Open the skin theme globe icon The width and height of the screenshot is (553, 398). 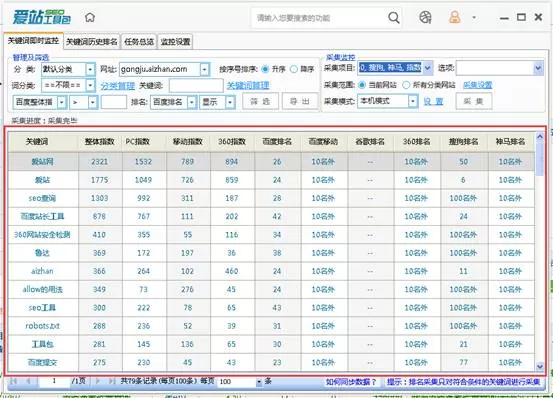[425, 17]
